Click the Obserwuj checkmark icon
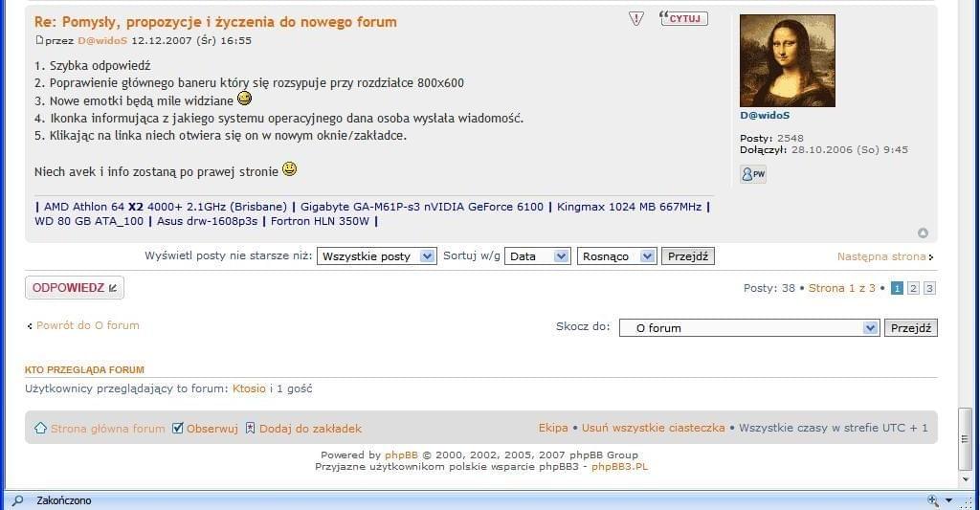 pos(177,428)
